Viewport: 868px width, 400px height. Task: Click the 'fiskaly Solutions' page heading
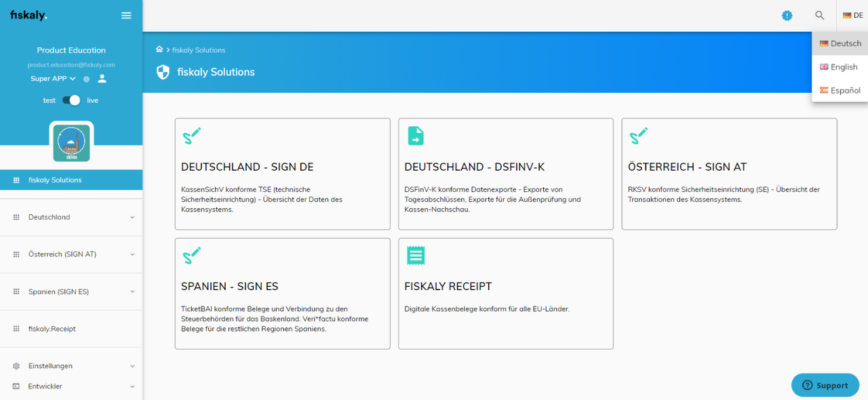click(x=216, y=72)
